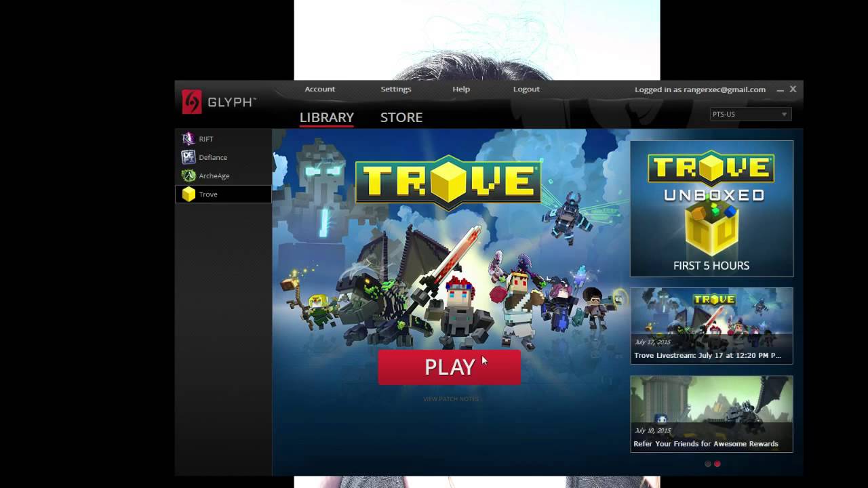The height and width of the screenshot is (488, 868).
Task: Open Trove Unboxed First 5 Hours banner
Action: [x=711, y=209]
